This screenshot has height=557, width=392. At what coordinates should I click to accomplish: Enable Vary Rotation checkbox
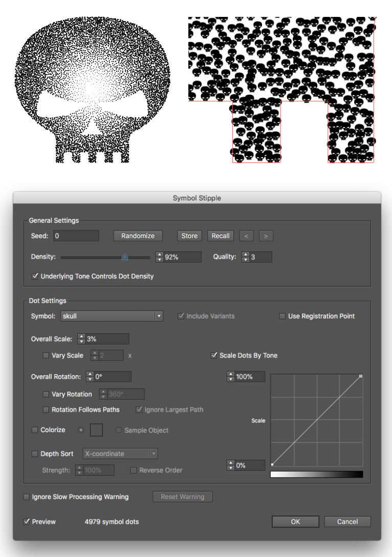[46, 394]
